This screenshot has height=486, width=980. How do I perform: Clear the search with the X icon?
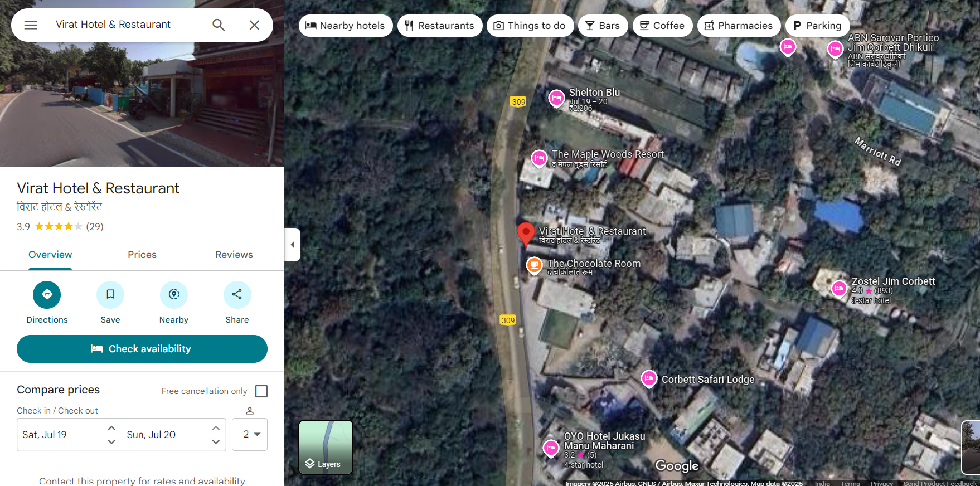tap(254, 25)
